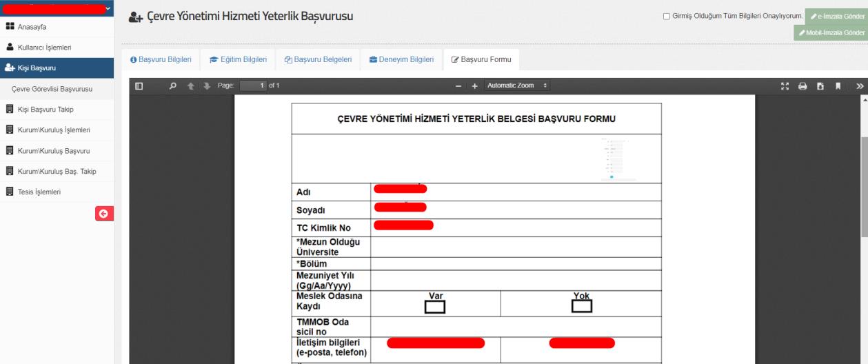Open the Başvuru Bilgileri tab

[x=161, y=60]
